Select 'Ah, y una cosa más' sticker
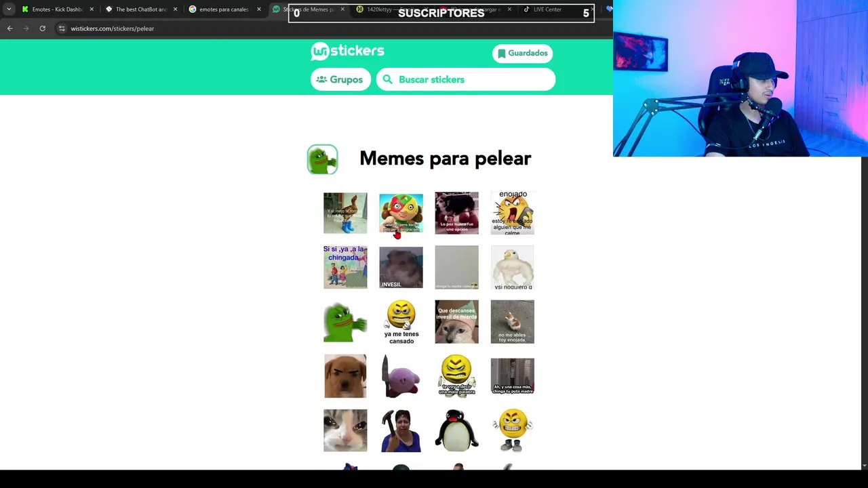 512,375
